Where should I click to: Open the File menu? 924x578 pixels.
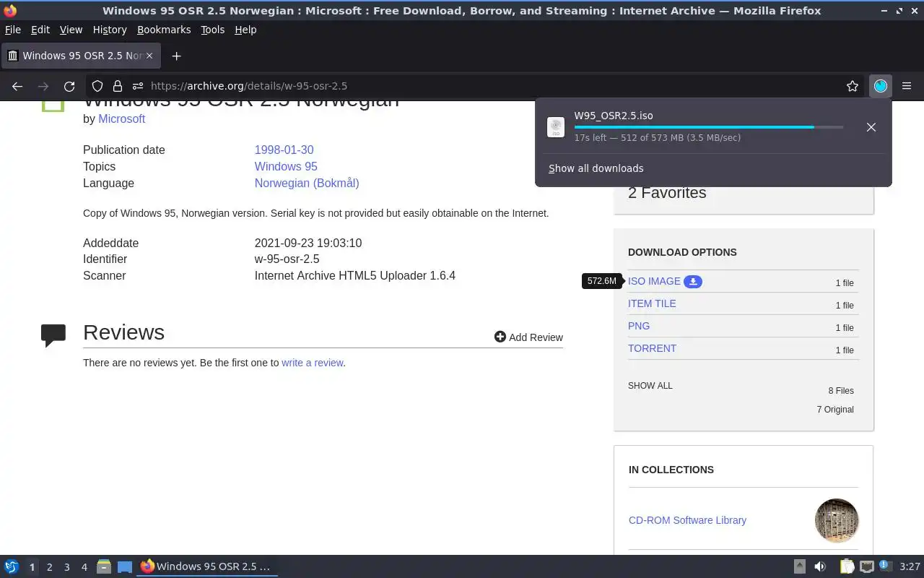[x=13, y=30]
